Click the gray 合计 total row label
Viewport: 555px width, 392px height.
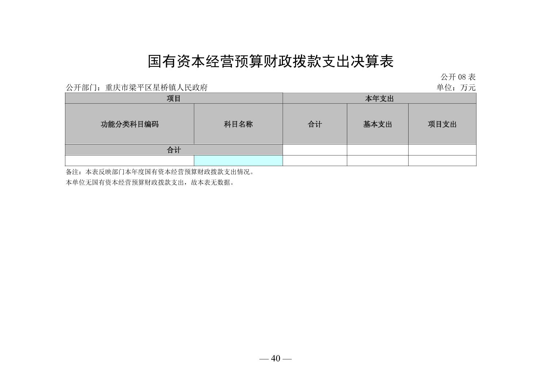coord(174,150)
